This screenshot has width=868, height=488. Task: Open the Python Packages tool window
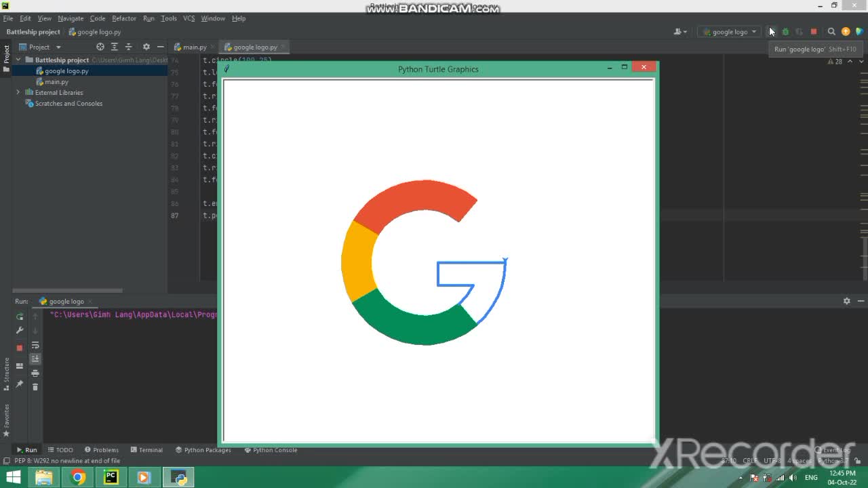click(x=203, y=450)
